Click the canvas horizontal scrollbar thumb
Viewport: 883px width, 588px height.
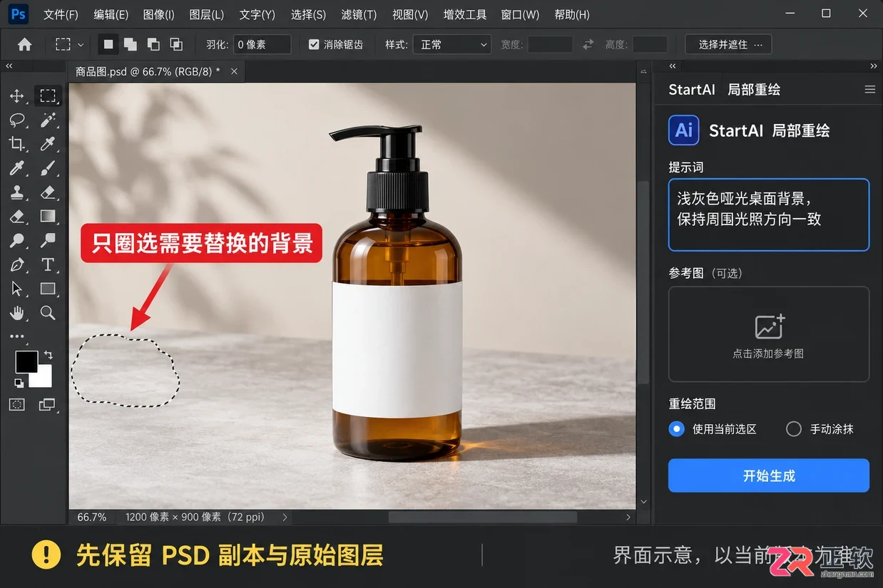click(481, 517)
